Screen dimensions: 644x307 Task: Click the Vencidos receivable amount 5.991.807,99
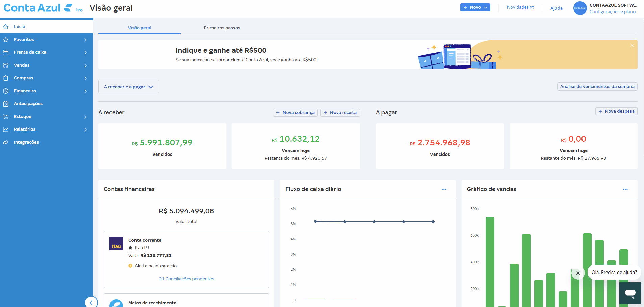point(162,143)
